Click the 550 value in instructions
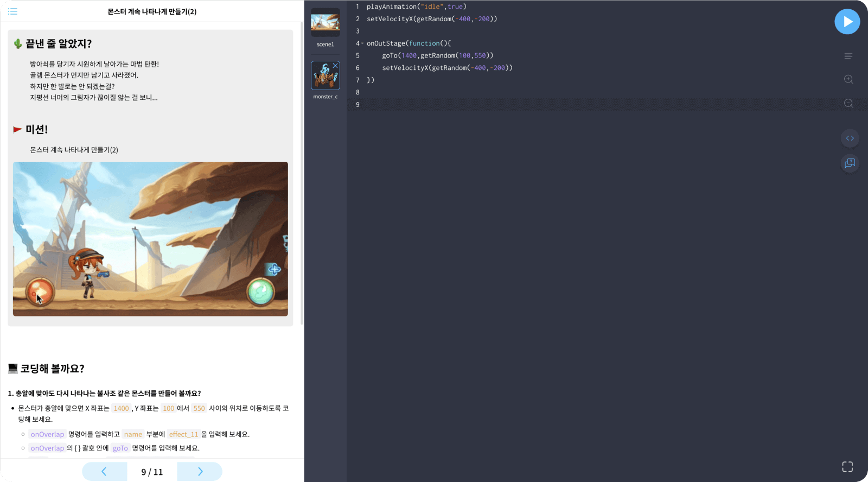868x482 pixels. 199,408
